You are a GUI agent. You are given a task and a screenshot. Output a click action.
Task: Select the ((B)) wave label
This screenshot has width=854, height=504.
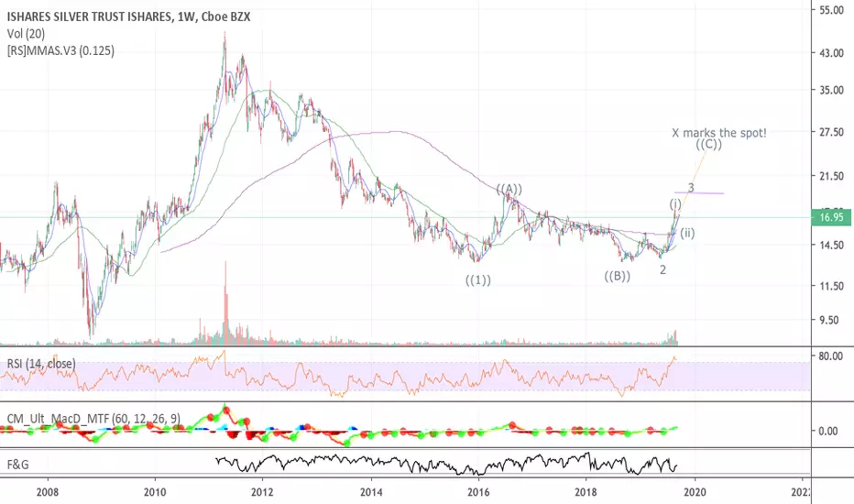coord(617,276)
